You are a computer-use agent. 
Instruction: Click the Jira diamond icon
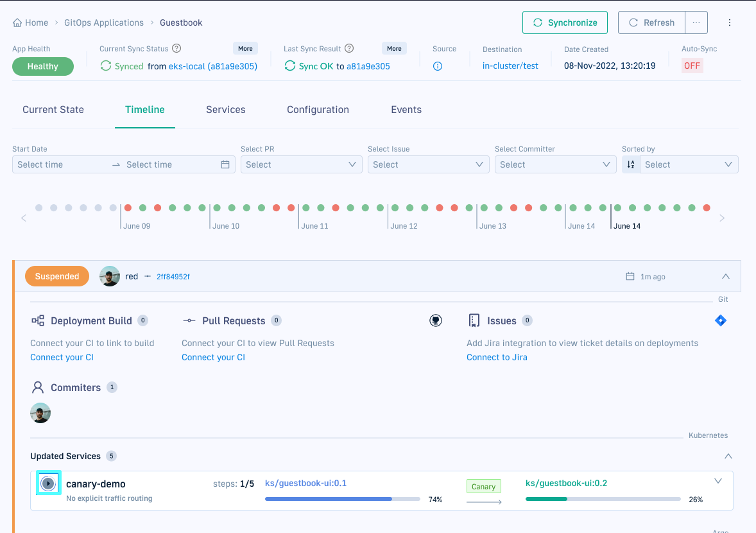pyautogui.click(x=721, y=320)
